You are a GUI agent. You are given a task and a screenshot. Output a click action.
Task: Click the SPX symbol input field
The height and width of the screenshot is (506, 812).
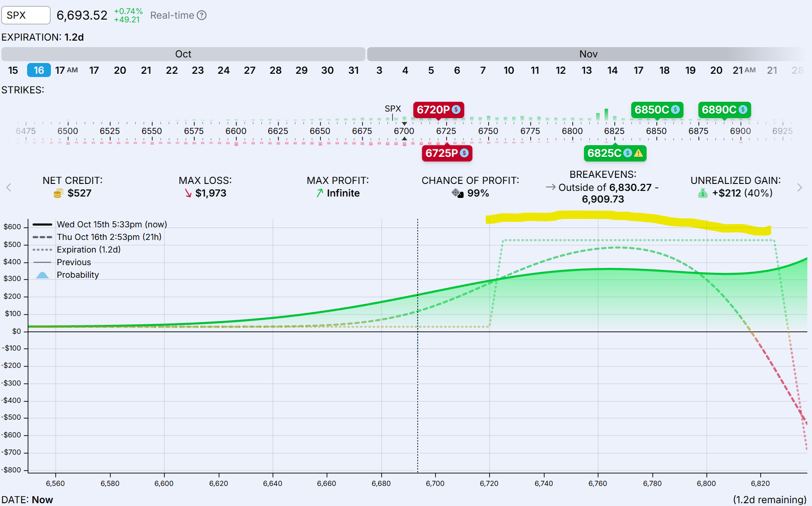26,15
